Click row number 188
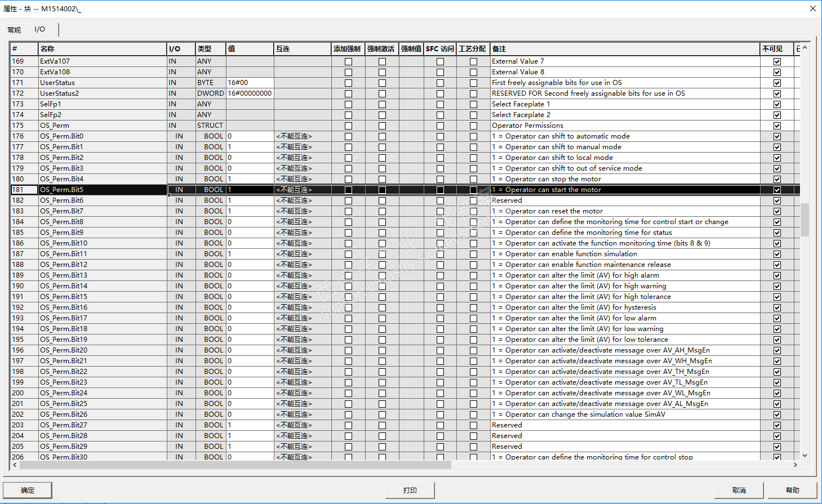822x504 pixels. (x=24, y=265)
